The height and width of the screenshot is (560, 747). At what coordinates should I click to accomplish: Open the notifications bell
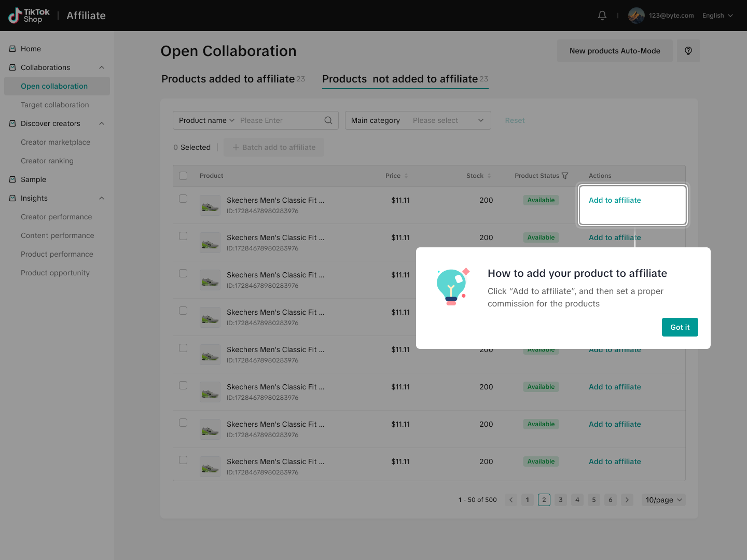pyautogui.click(x=602, y=16)
